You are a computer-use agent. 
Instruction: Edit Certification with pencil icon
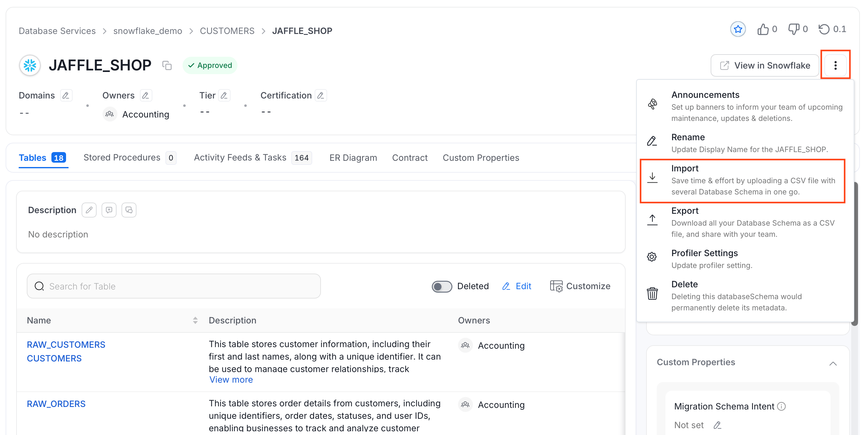[321, 95]
